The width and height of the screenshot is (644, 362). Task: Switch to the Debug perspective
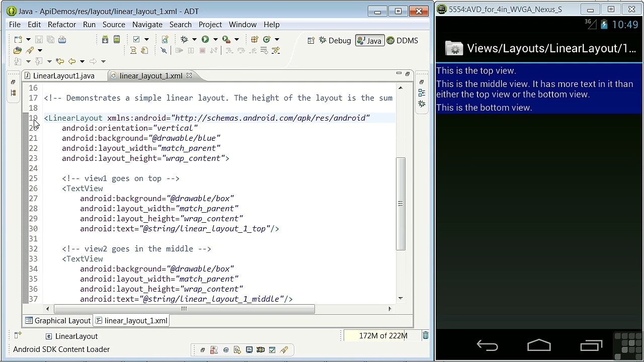(335, 41)
